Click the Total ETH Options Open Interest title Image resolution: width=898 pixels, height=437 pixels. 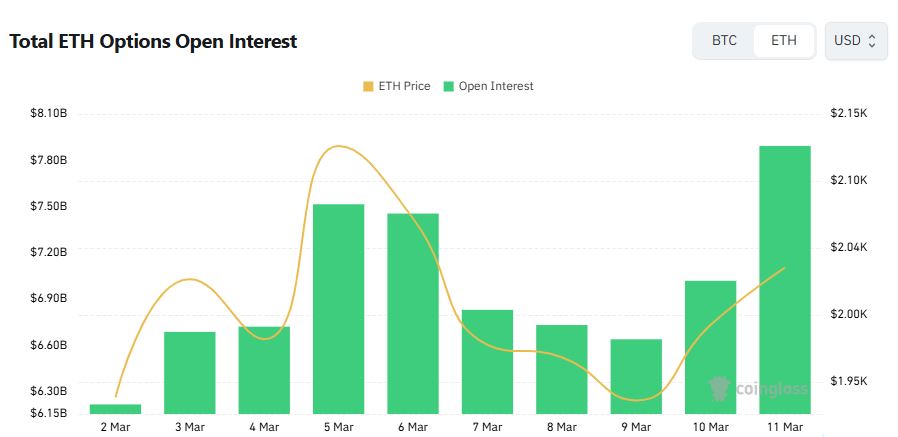tap(153, 42)
